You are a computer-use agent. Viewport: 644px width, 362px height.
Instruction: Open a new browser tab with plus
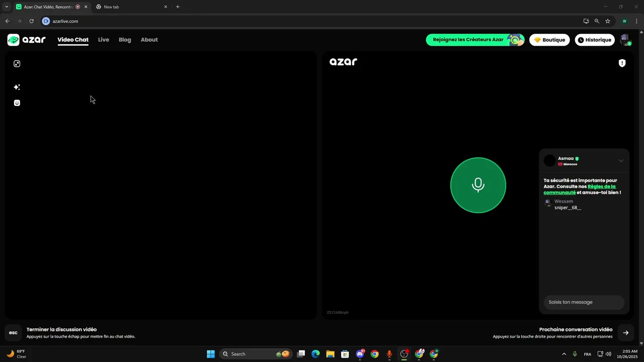(178, 7)
